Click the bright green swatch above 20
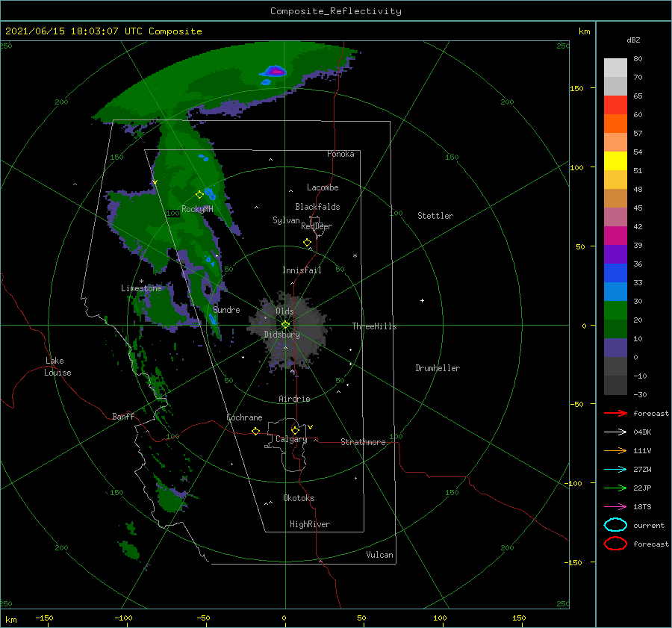Screen dimensions: 672x628 coord(615,310)
